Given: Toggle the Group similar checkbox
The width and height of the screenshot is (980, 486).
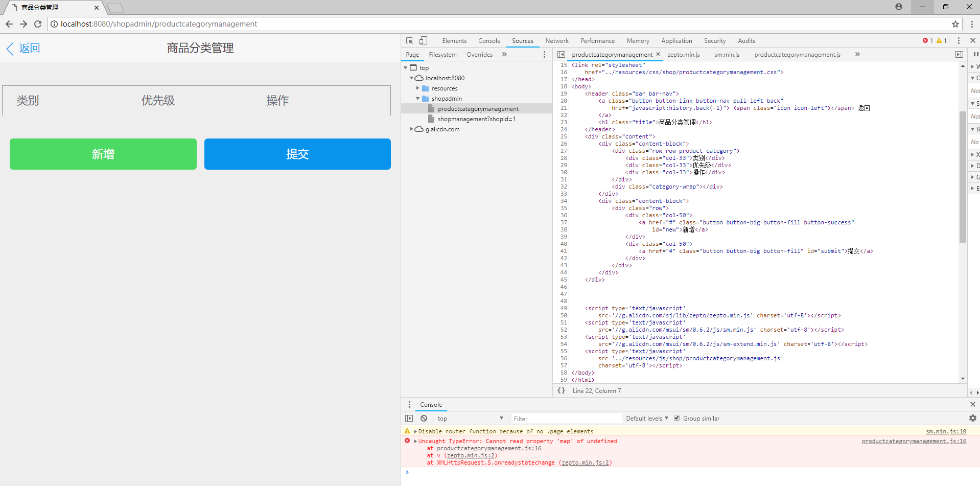Looking at the screenshot, I should pos(676,418).
